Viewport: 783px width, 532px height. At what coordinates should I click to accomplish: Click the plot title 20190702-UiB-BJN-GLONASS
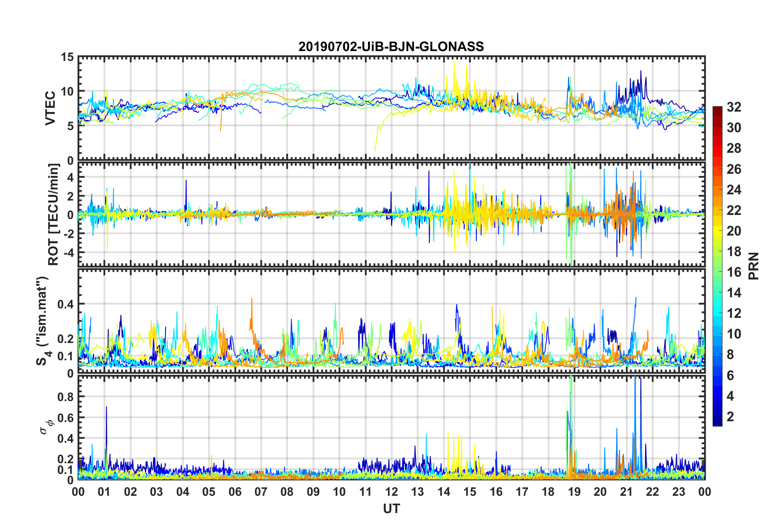[391, 47]
